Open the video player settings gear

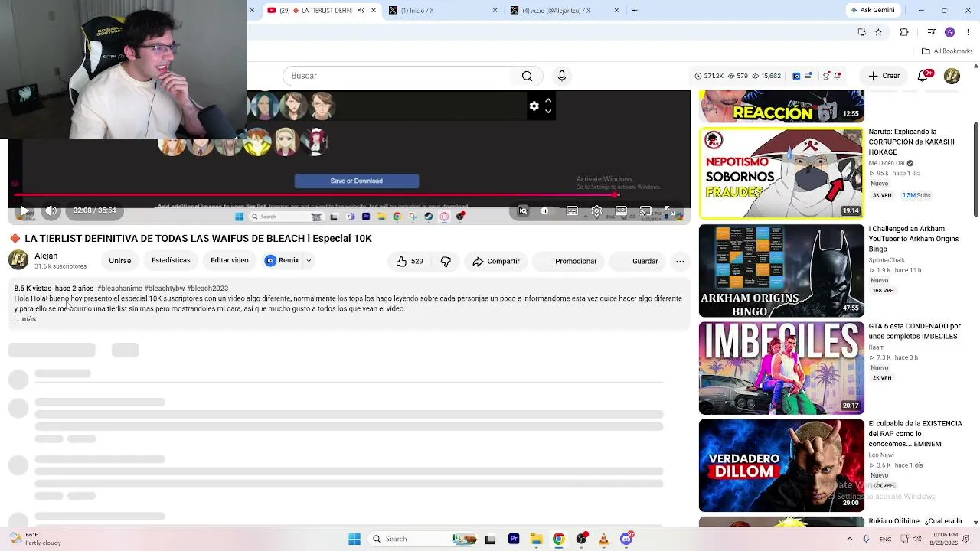point(596,210)
